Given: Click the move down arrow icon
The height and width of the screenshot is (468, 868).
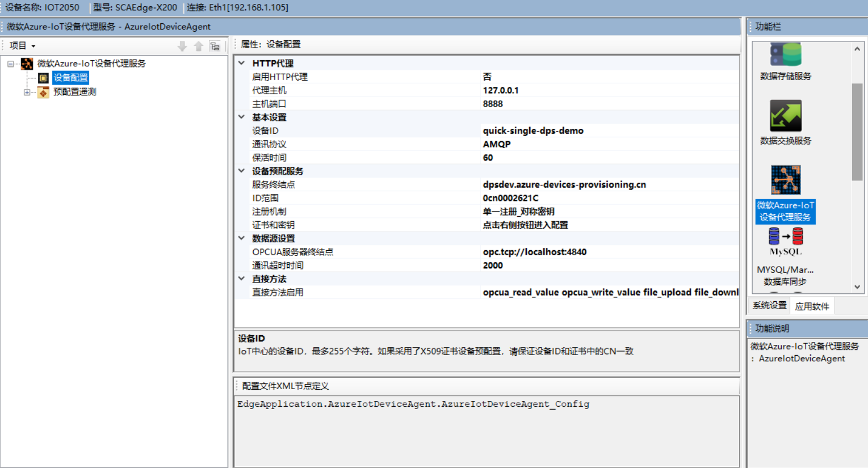Looking at the screenshot, I should [182, 46].
